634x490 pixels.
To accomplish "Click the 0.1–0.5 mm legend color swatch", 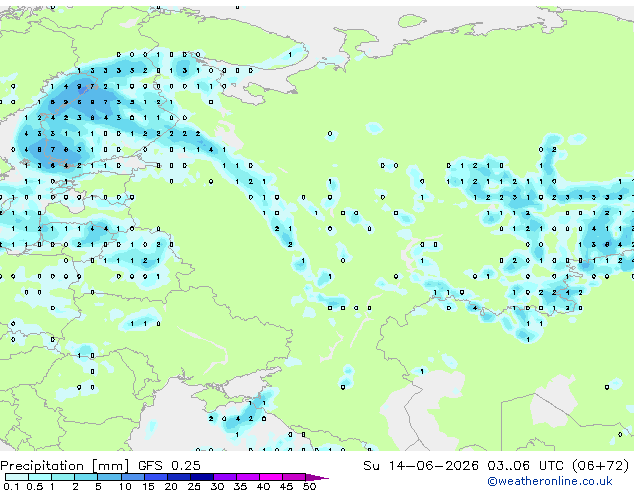I will (17, 477).
